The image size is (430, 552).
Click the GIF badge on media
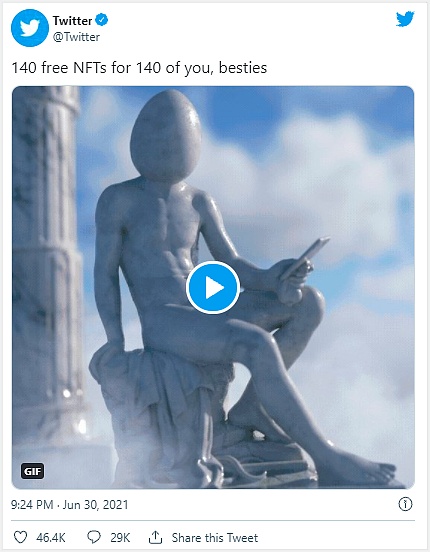click(33, 471)
